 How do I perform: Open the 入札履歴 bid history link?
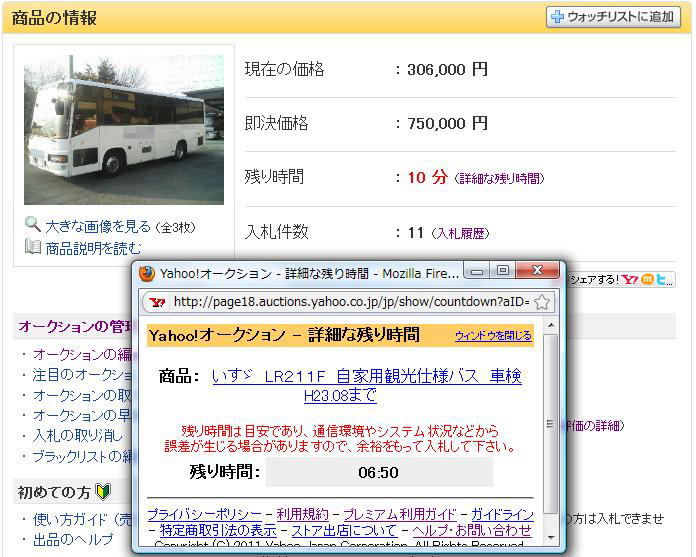pyautogui.click(x=461, y=233)
